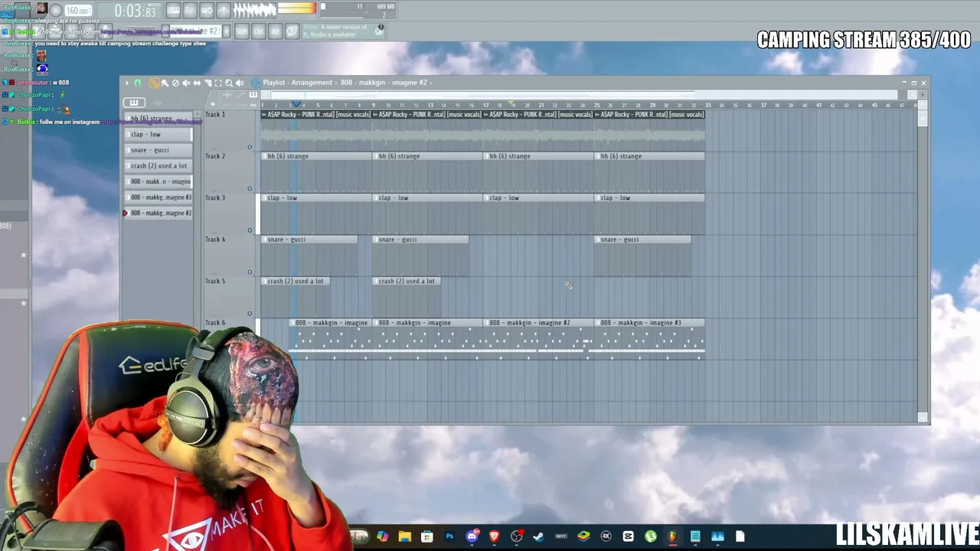Click first 'clap - low' clip on Track 3

tap(316, 198)
